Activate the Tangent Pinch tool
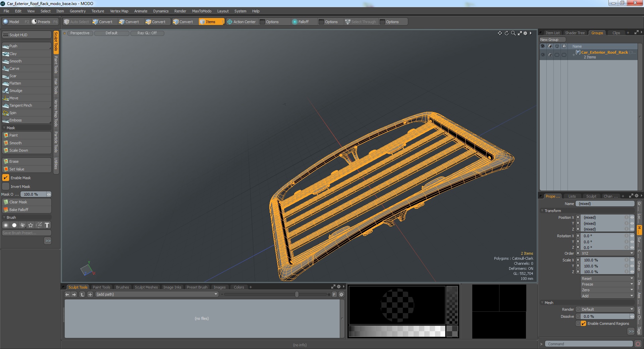The height and width of the screenshot is (349, 644). tap(26, 105)
